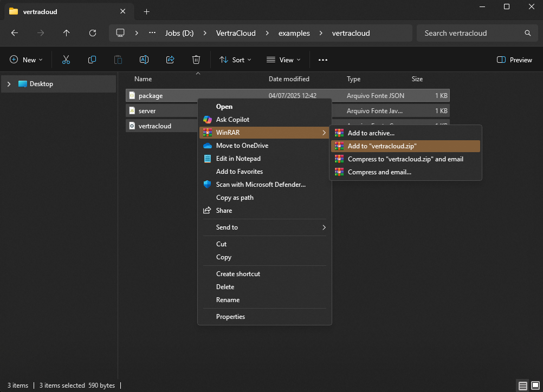Expand chevron after examples breadcrumb

(321, 33)
